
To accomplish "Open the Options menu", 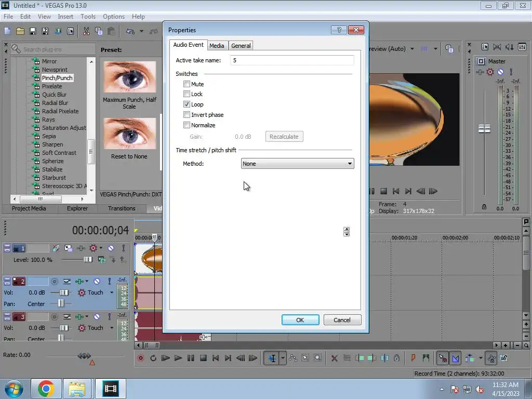I will click(x=114, y=16).
